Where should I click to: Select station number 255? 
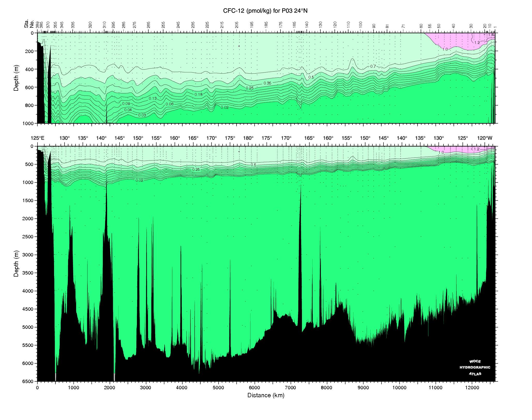(163, 25)
